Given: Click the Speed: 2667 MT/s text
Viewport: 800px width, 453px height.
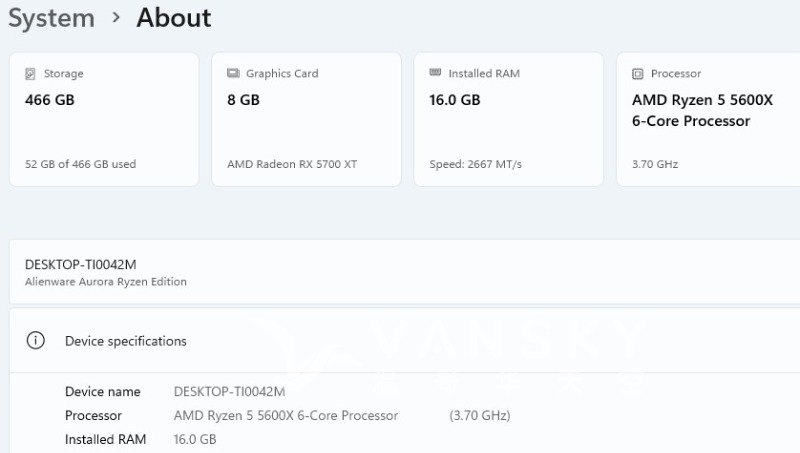Looking at the screenshot, I should pos(475,164).
